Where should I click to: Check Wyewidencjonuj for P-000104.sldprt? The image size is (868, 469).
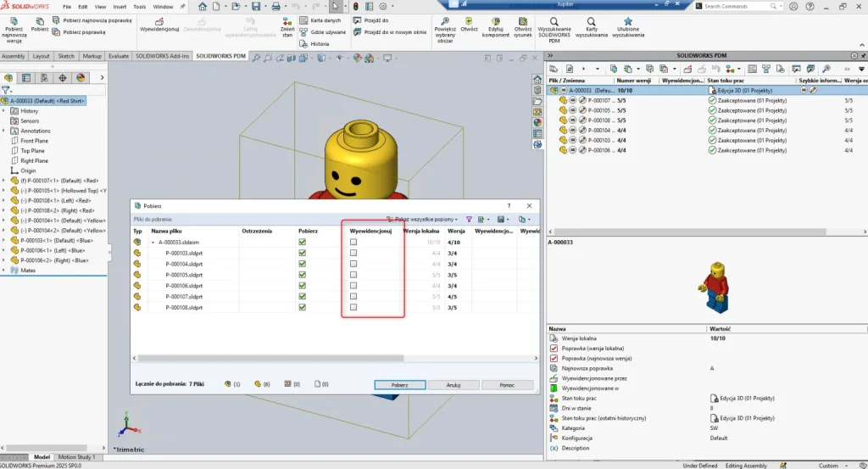coord(353,264)
